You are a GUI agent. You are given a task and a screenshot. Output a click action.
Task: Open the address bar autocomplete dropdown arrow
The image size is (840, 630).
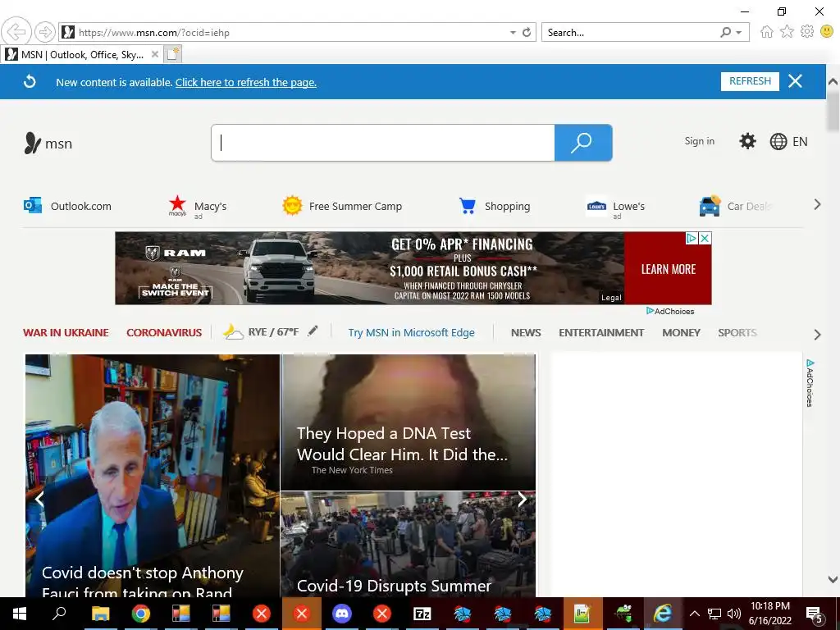tap(513, 33)
